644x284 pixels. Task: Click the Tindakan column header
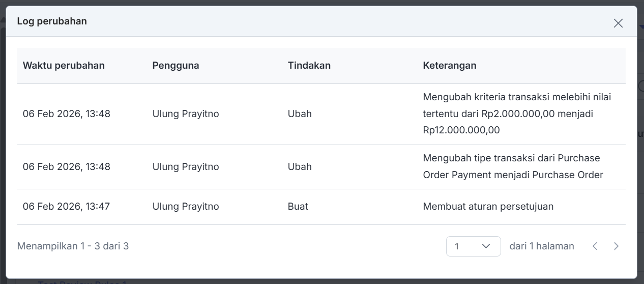[309, 66]
